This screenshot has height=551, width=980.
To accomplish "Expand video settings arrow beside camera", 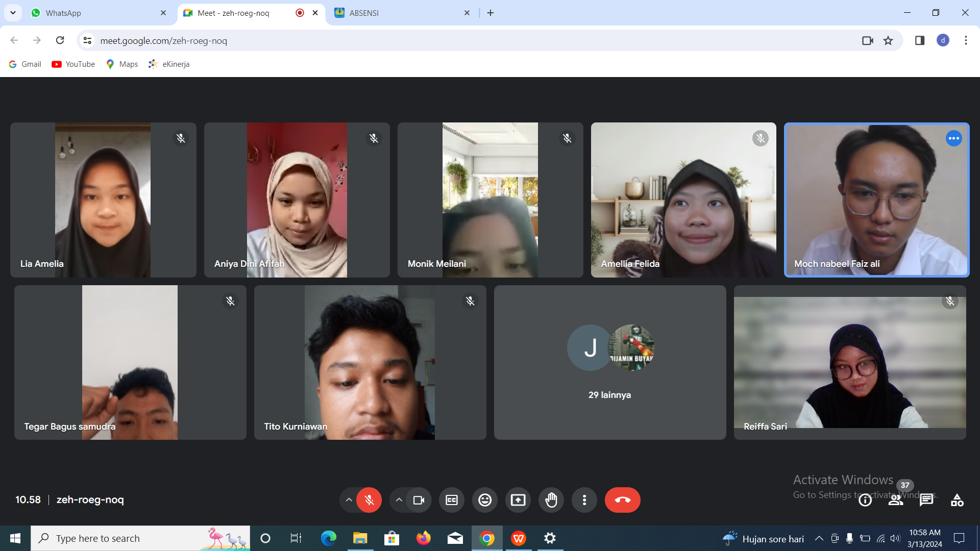I will pos(399,500).
